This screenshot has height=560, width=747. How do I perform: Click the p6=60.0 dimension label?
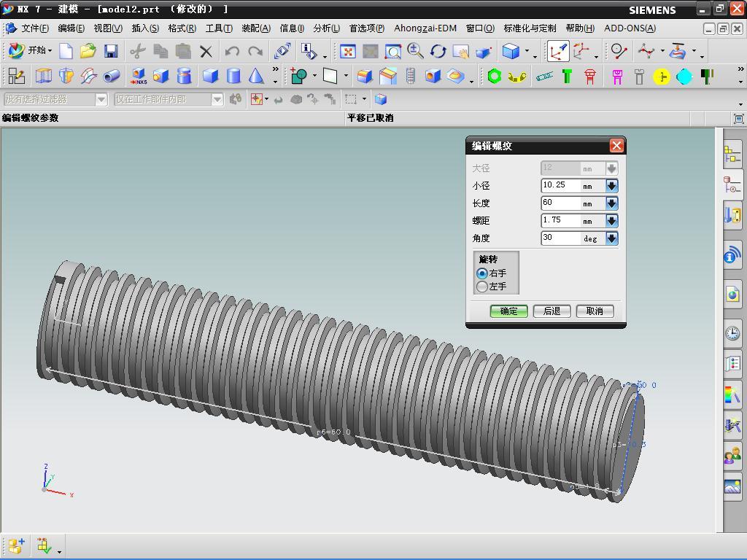pyautogui.click(x=333, y=432)
